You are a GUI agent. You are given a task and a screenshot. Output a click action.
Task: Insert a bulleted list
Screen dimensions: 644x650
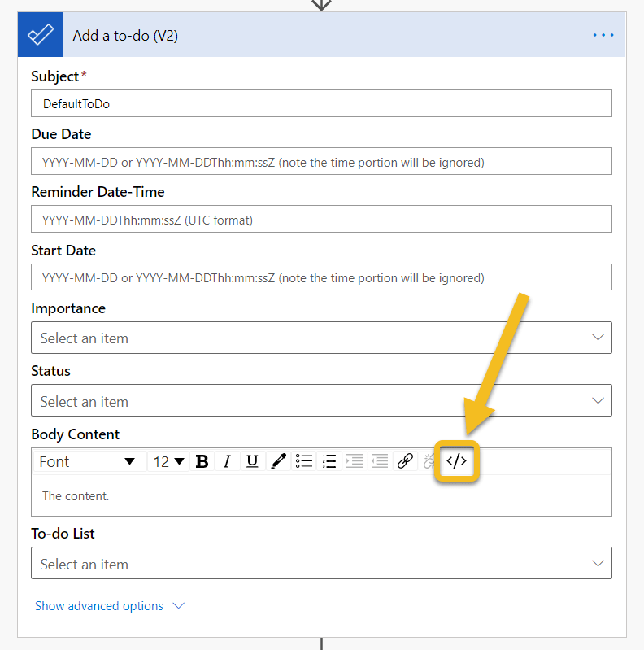tap(304, 461)
